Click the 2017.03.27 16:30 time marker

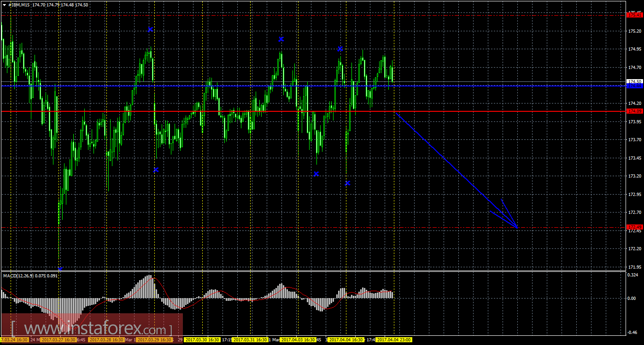pos(58,340)
